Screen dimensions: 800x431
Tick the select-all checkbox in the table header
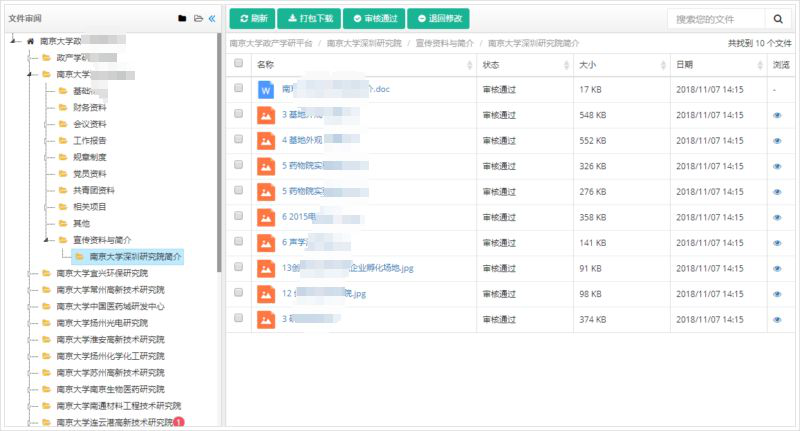coord(238,64)
